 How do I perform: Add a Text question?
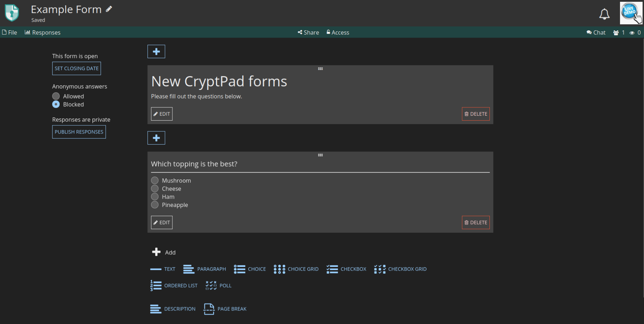(163, 269)
